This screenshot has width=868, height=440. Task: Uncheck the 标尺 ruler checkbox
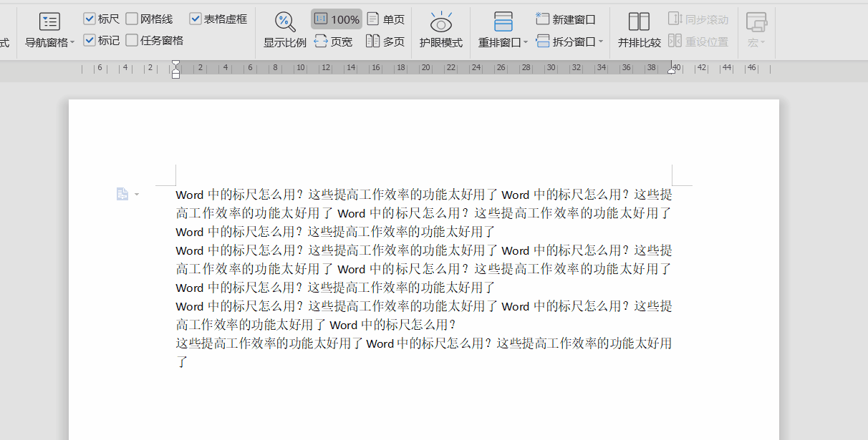pos(90,19)
